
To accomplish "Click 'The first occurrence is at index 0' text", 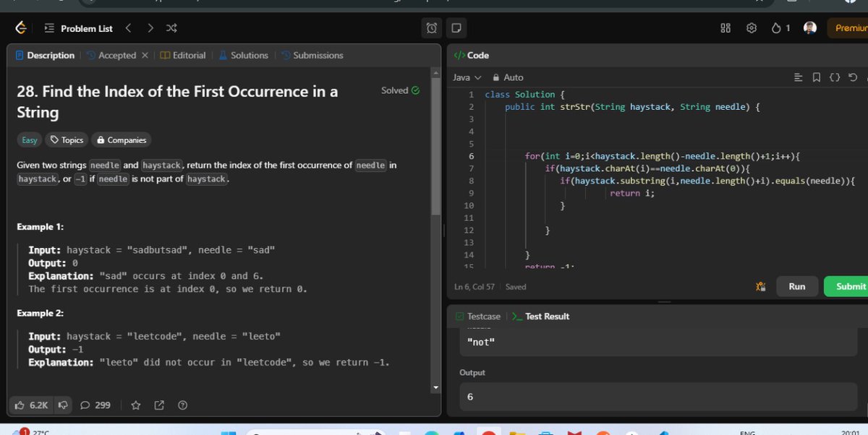I will pos(168,289).
